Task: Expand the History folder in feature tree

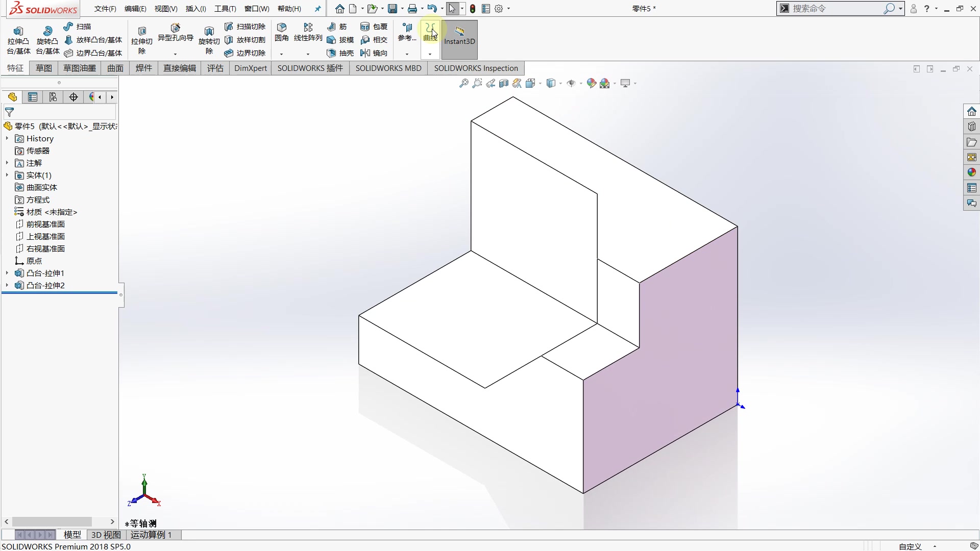Action: (7, 138)
